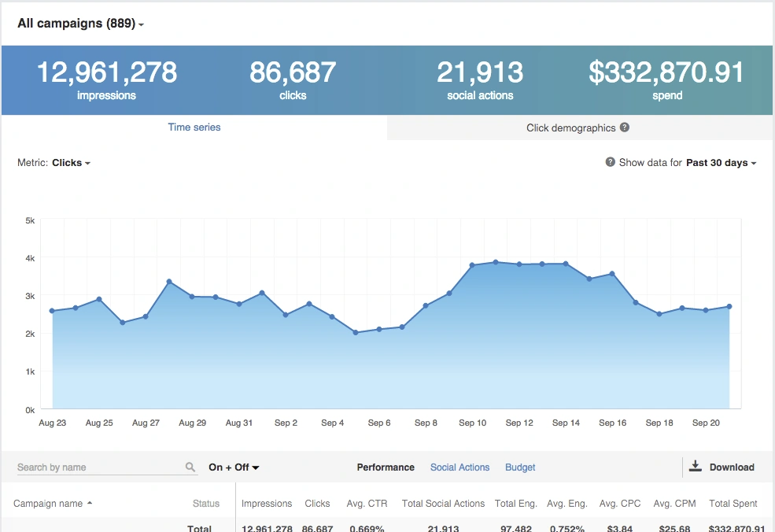
Task: Open the On + Off status filter
Action: point(234,467)
